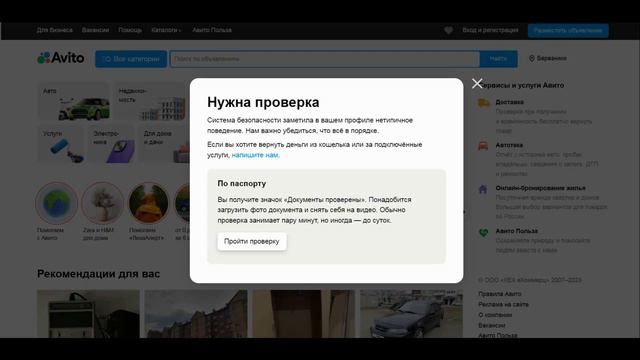
Task: Open 'Онлайн-бронирование жилья' link
Action: pos(540,188)
